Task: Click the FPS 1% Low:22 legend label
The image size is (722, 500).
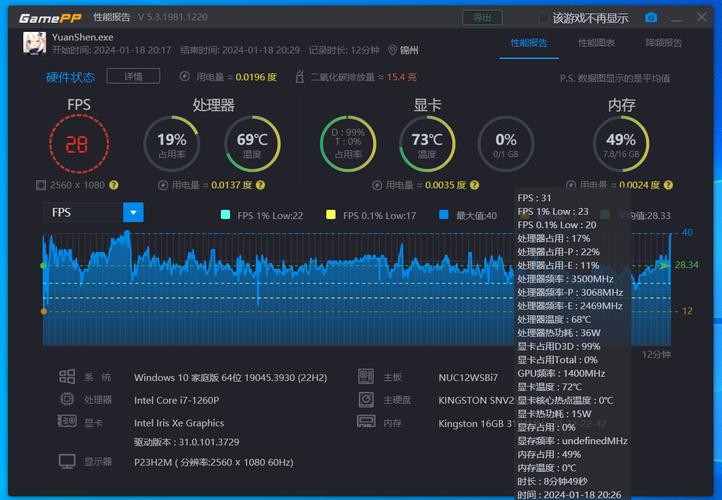Action: point(270,215)
